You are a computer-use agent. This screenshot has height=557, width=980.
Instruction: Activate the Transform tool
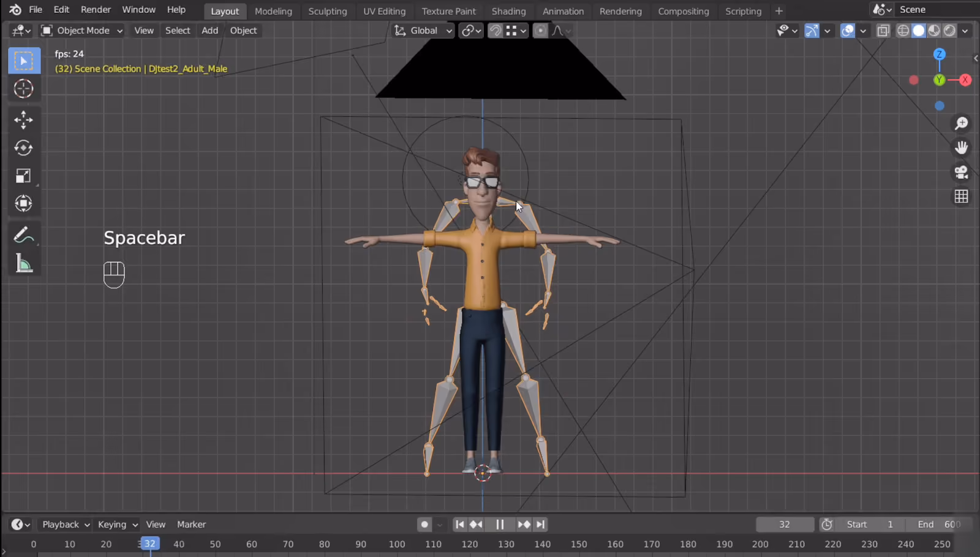(24, 204)
